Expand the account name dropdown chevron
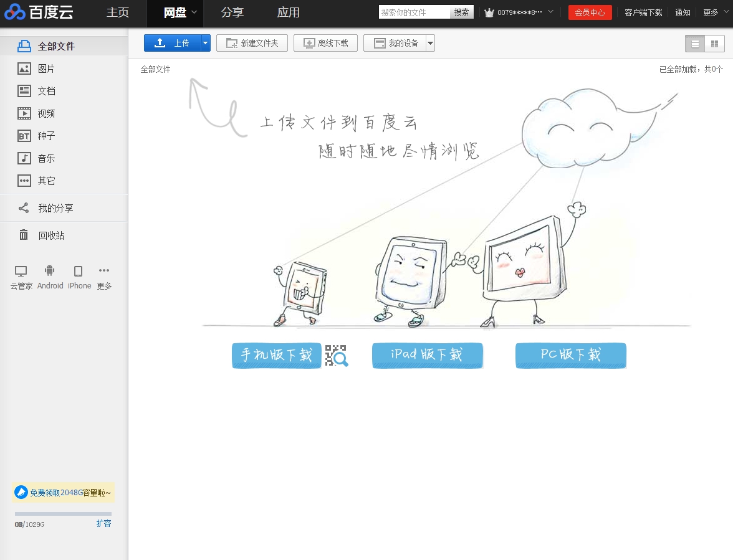Screen dimensions: 733x560 point(551,12)
